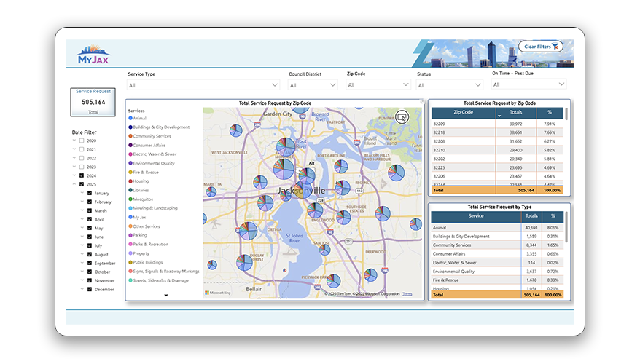The image size is (640, 364).
Task: Click the Clear Filters button
Action: coord(541,47)
